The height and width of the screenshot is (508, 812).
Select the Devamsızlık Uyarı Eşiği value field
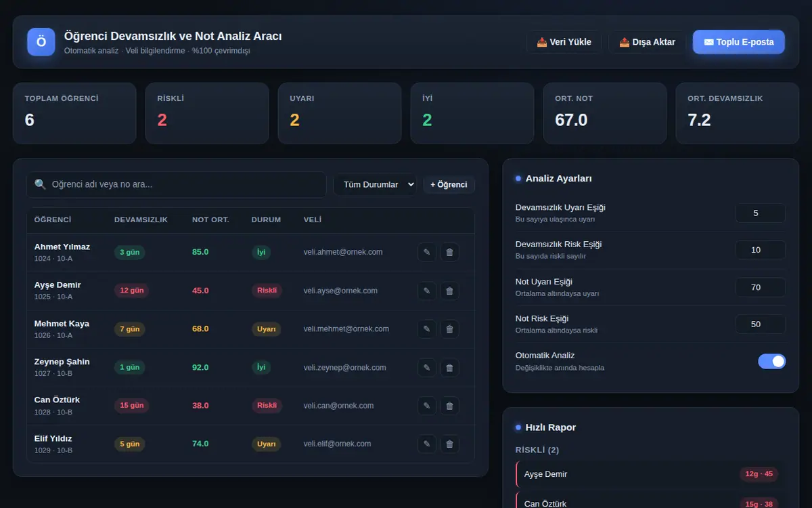click(761, 213)
